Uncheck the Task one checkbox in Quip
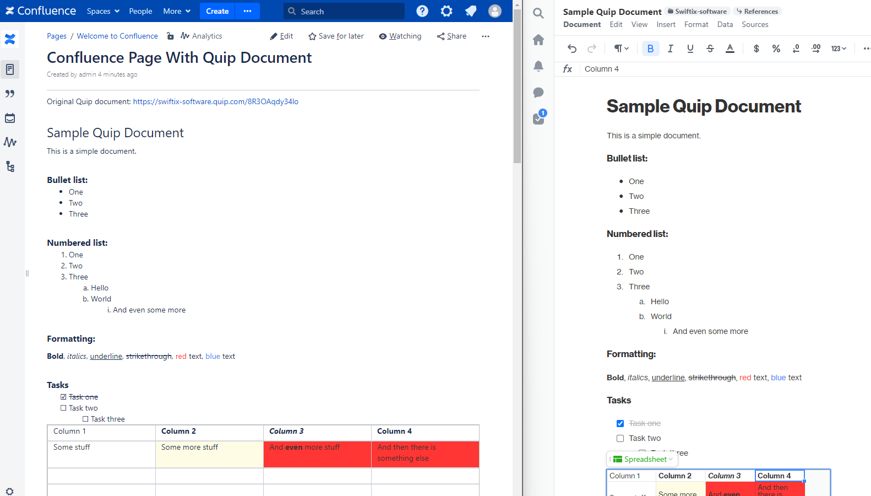The height and width of the screenshot is (496, 871). (x=620, y=423)
